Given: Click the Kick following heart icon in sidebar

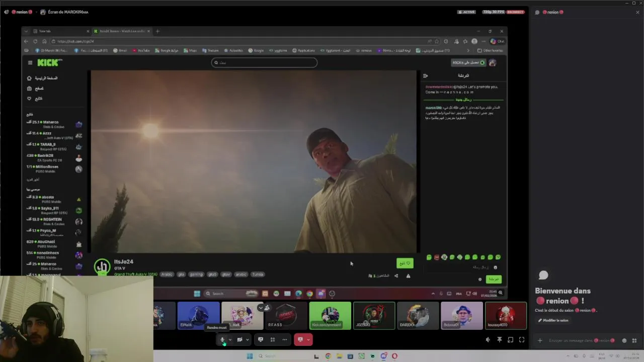Looking at the screenshot, I should click(x=29, y=99).
